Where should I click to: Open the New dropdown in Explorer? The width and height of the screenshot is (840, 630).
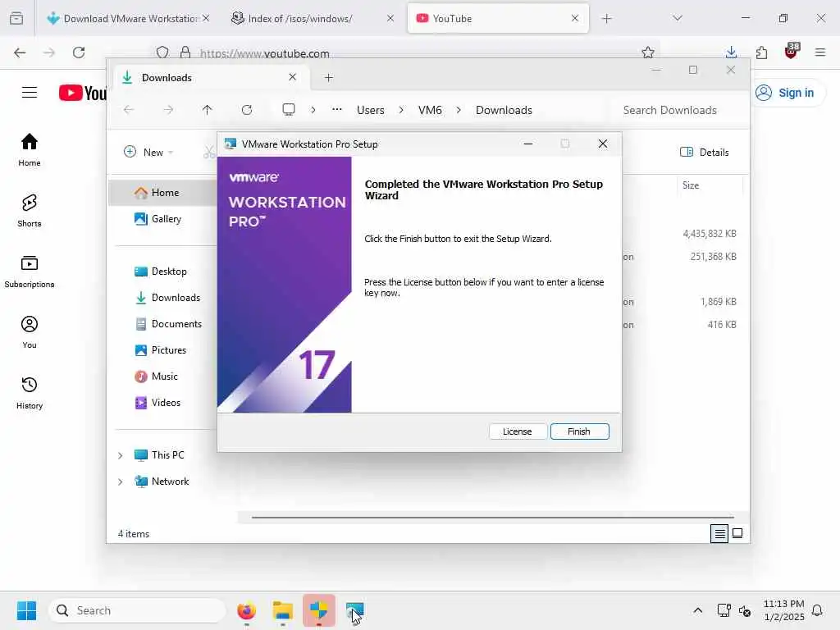[x=148, y=152]
